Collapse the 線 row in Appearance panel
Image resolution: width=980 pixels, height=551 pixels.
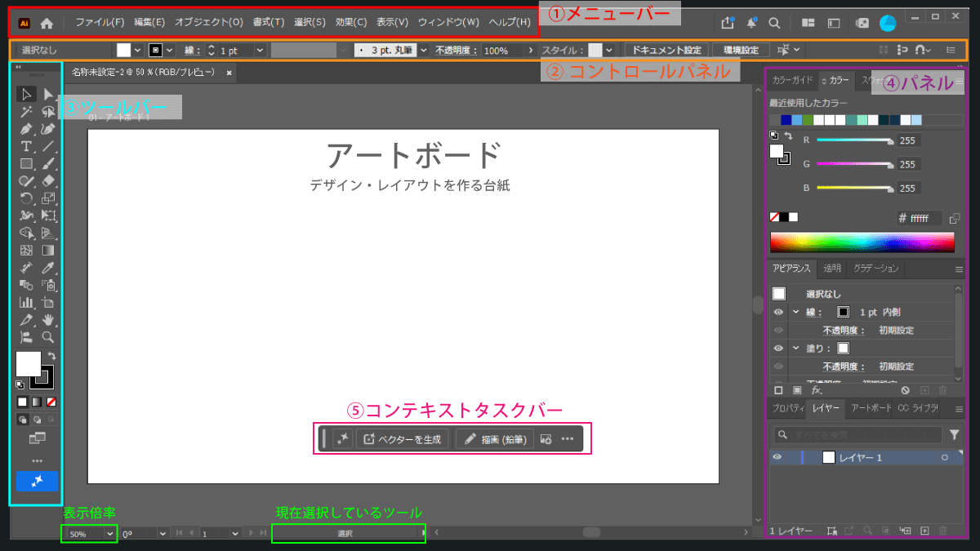(x=795, y=312)
